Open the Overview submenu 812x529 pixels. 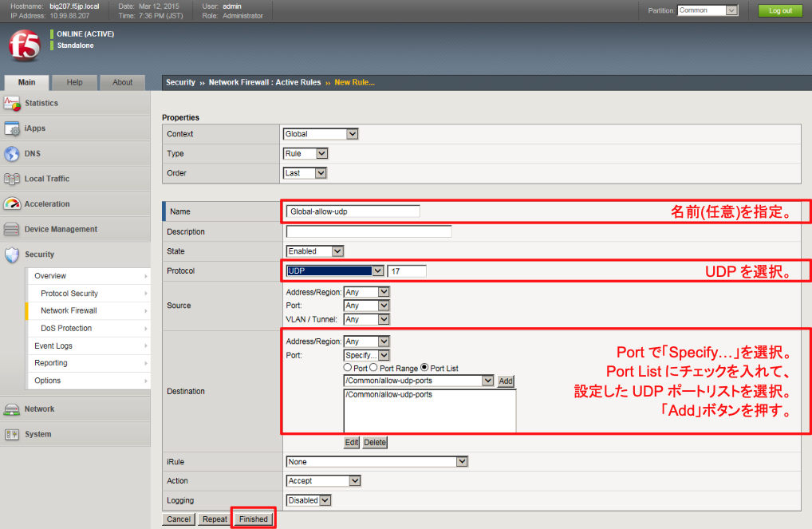point(89,276)
